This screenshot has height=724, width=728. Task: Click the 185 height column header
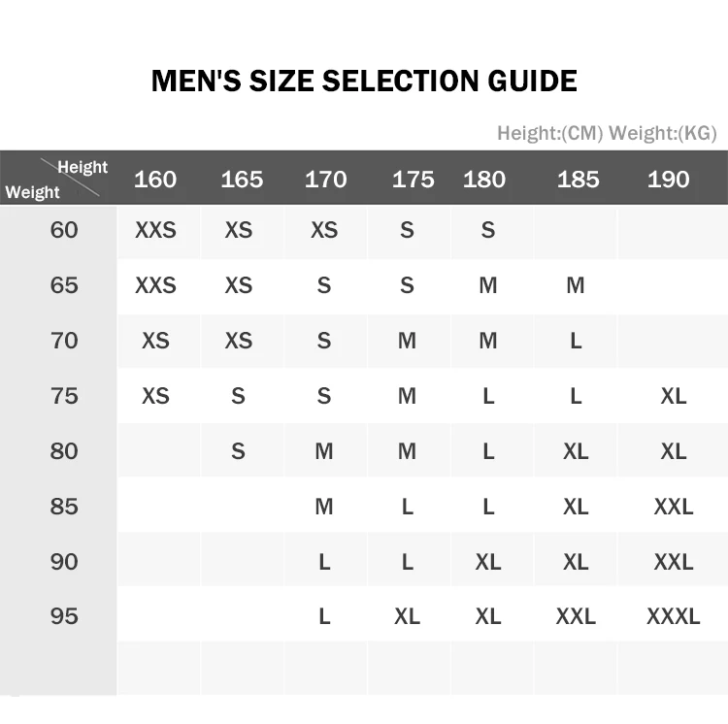pos(579,180)
